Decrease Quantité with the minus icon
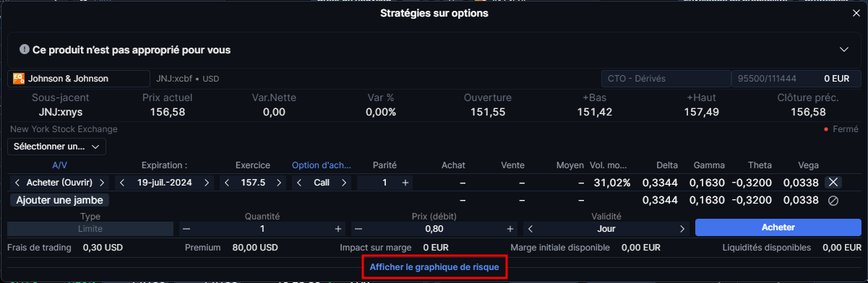Screen dimensions: 868x283 186,228
